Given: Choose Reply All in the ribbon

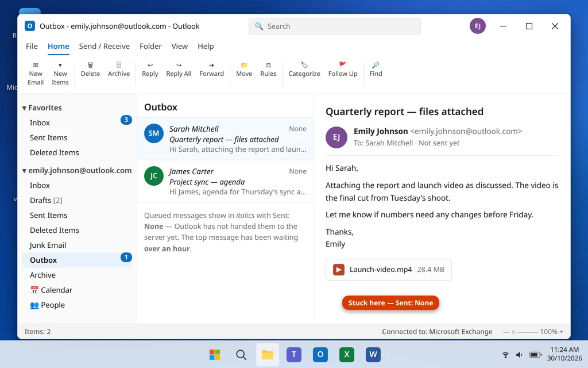Looking at the screenshot, I should pos(179,70).
